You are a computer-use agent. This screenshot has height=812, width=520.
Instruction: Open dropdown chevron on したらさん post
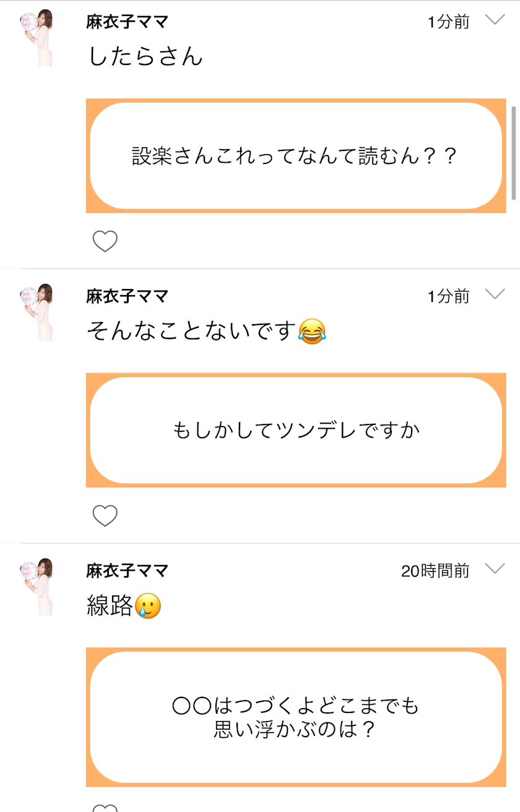click(x=495, y=20)
